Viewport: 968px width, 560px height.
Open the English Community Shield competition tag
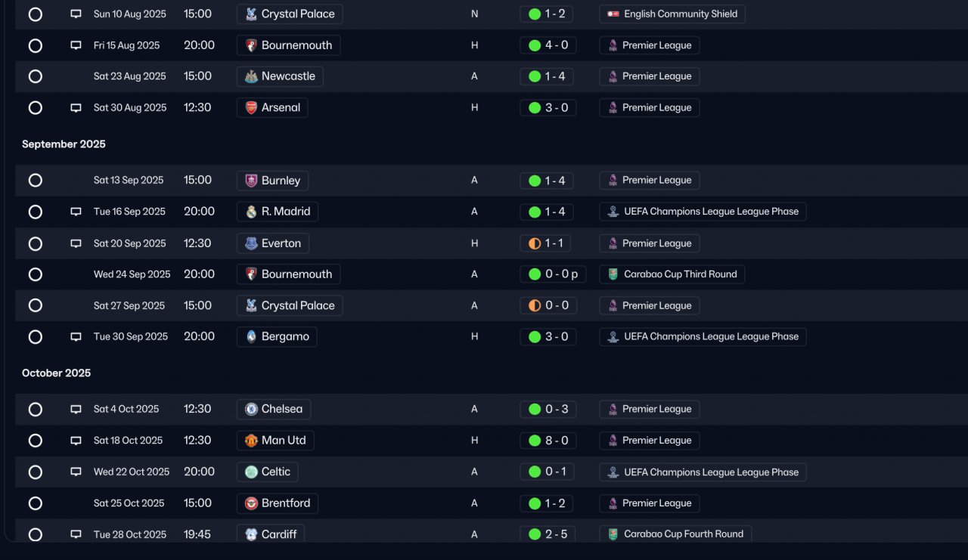coord(672,14)
